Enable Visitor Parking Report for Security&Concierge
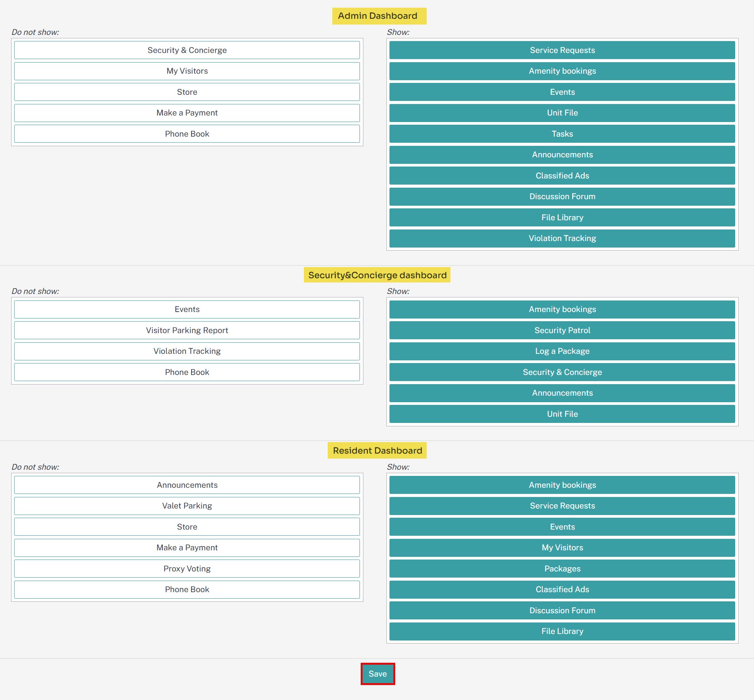The width and height of the screenshot is (754, 700). (187, 330)
